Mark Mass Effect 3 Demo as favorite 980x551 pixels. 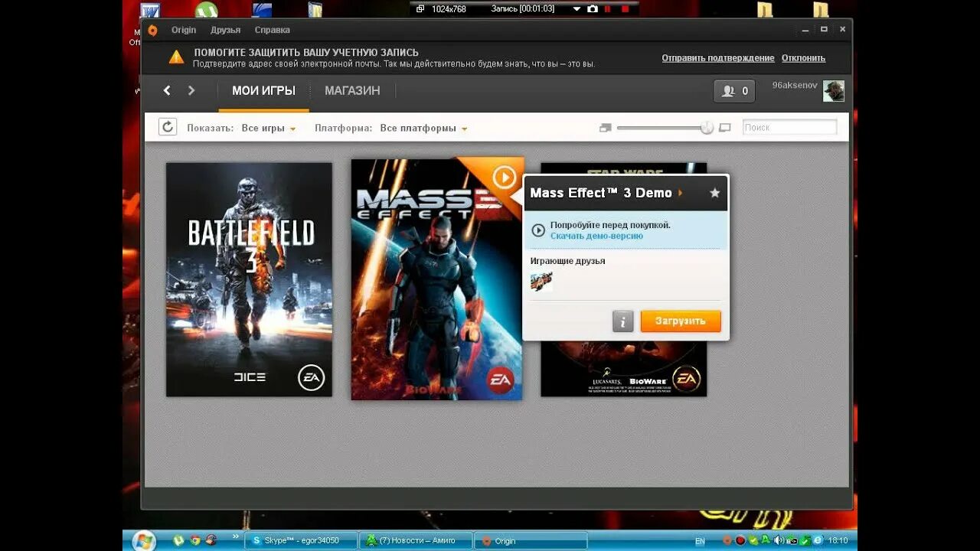714,193
